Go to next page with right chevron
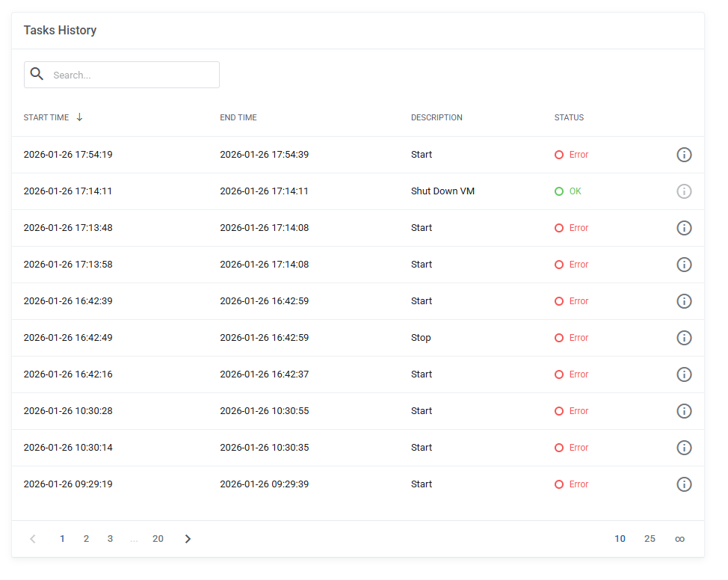This screenshot has width=728, height=580. point(188,539)
